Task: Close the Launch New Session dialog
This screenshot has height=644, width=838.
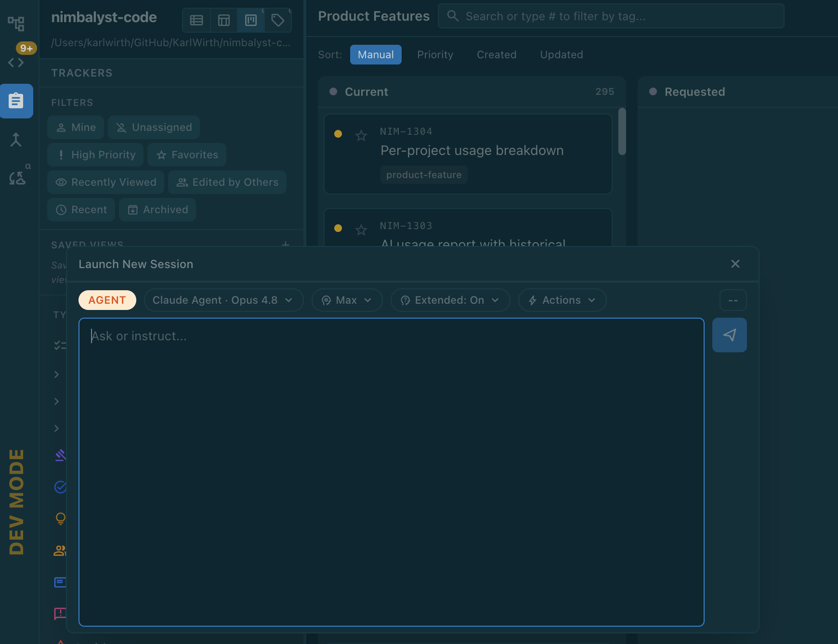Action: coord(735,264)
